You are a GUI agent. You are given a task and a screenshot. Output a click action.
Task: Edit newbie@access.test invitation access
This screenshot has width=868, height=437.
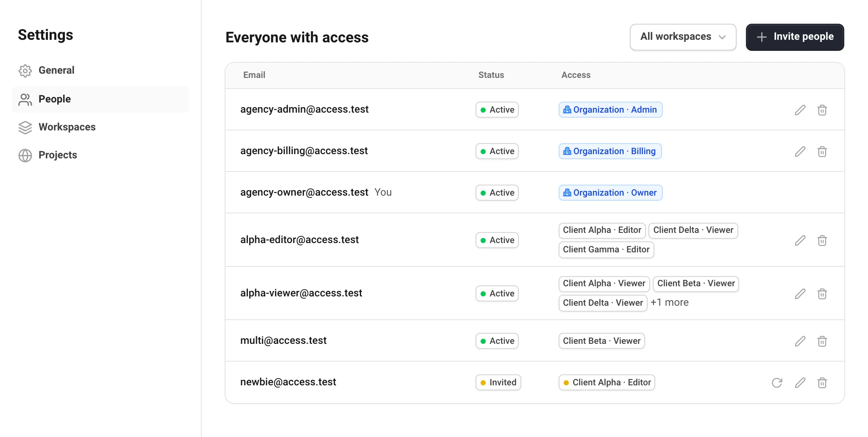800,383
